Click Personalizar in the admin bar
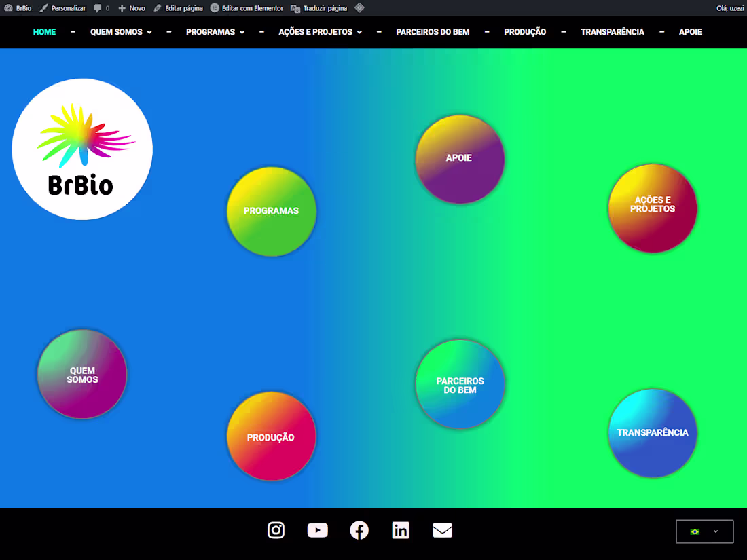 (x=68, y=8)
